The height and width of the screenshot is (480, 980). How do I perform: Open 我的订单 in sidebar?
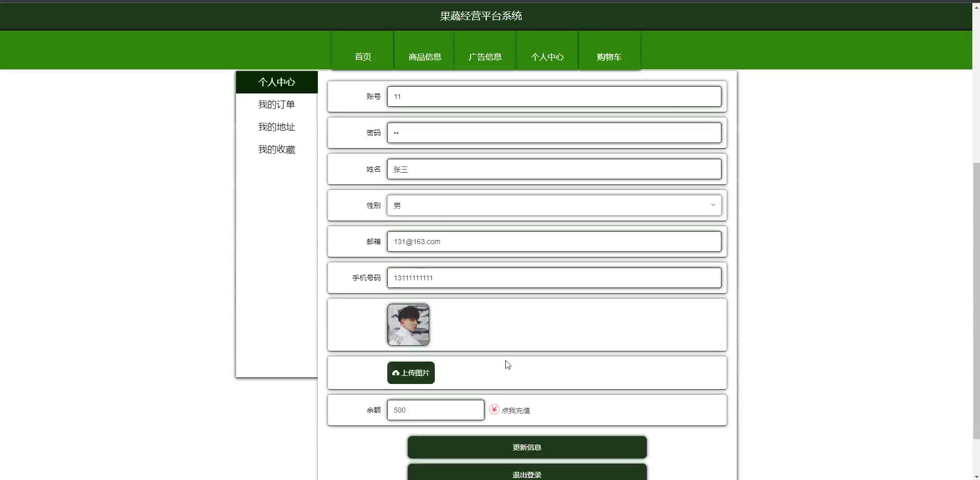276,105
